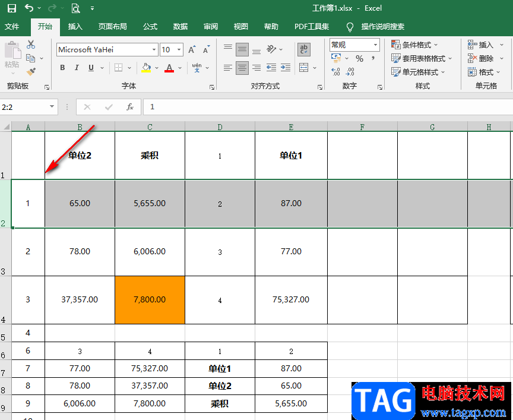Click the Cut scissors icon
Screen dimensions: 513x420
tap(31, 45)
